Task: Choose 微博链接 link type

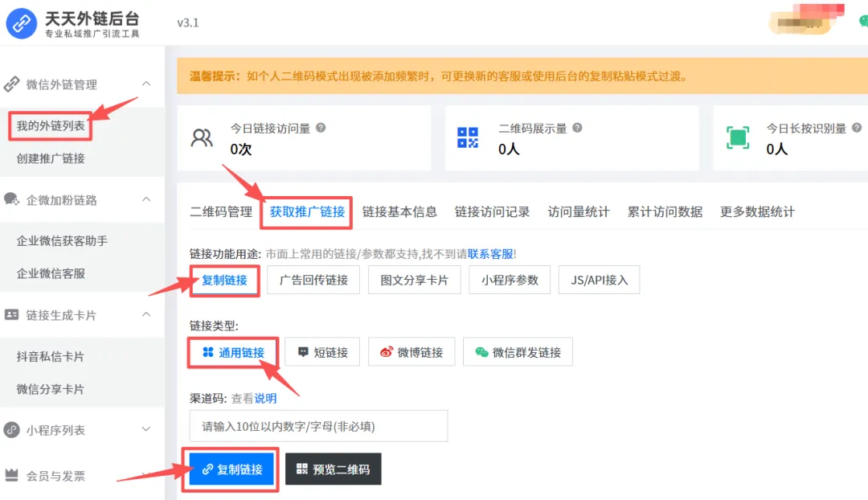Action: coord(411,352)
